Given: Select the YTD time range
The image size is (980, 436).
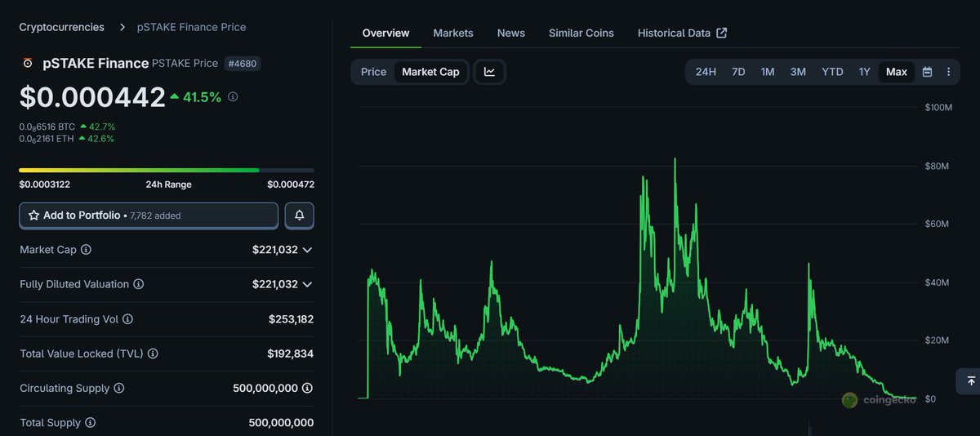Looking at the screenshot, I should (832, 72).
